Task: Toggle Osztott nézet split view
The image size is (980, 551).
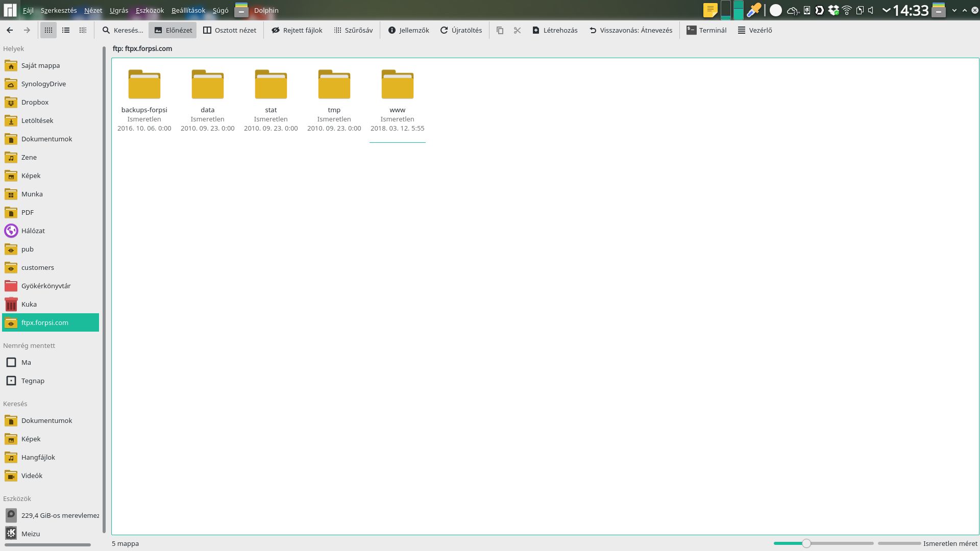Action: [230, 30]
